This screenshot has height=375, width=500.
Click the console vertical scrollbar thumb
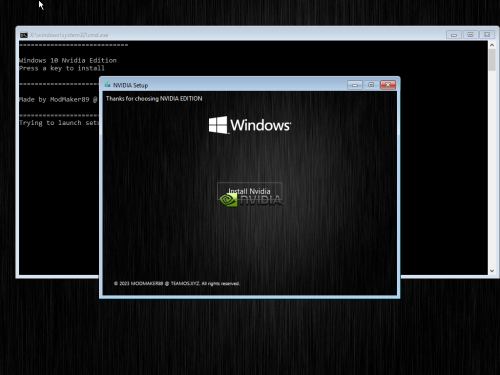[x=492, y=60]
